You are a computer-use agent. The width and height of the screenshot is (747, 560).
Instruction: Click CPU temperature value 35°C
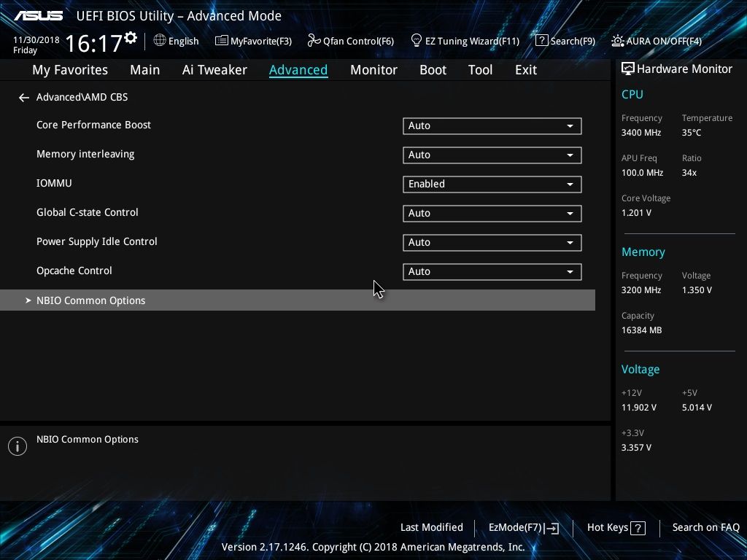click(692, 133)
